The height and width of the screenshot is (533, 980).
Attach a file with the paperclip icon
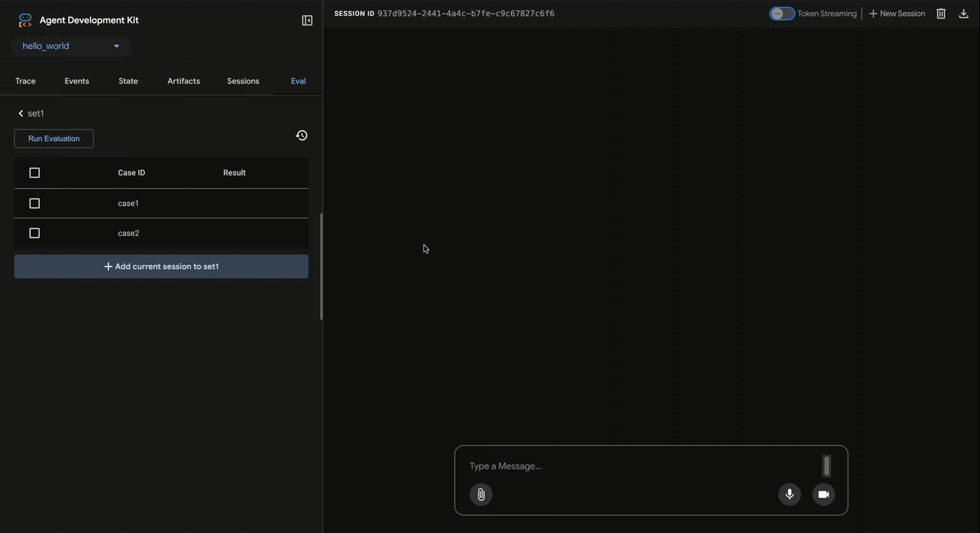(481, 494)
